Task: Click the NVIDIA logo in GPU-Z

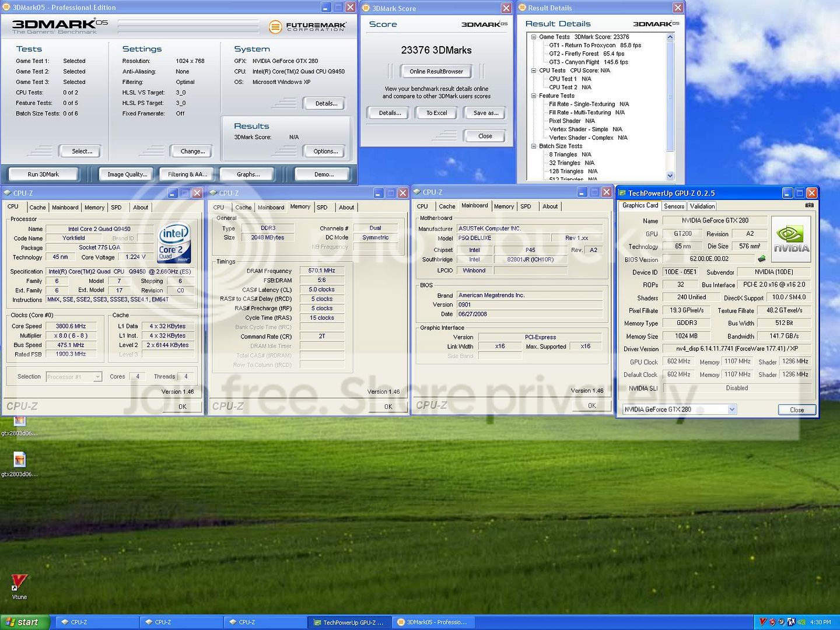Action: tap(792, 238)
